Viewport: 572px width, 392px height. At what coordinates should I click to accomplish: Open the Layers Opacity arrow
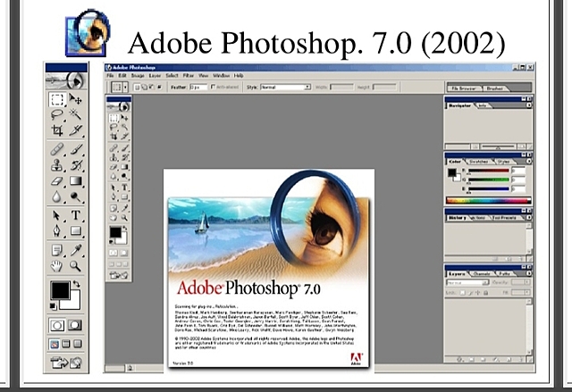[x=527, y=282]
